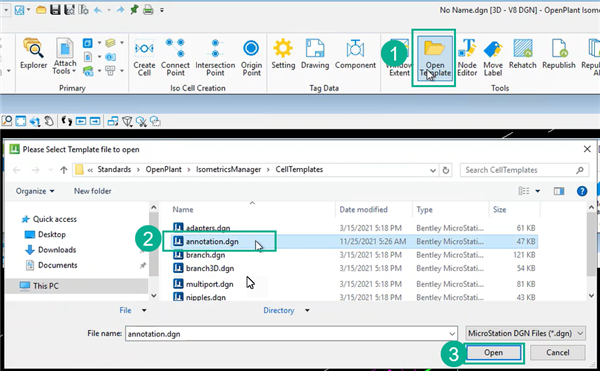
Task: Launch the Node Editor tool
Action: [x=467, y=57]
